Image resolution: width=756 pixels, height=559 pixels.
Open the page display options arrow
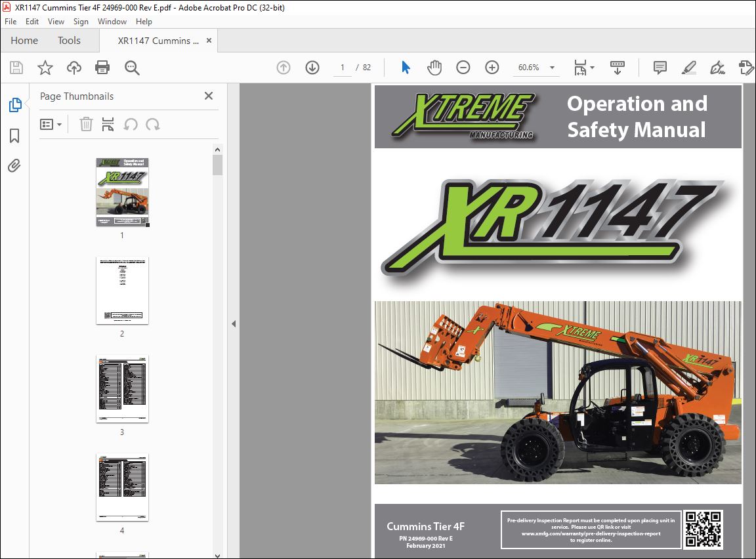[592, 68]
